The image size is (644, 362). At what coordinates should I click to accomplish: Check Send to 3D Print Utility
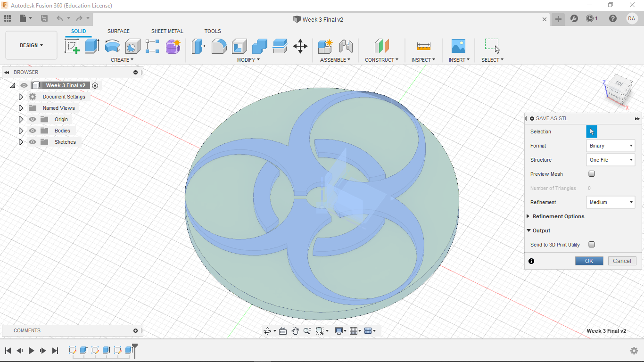coord(592,245)
